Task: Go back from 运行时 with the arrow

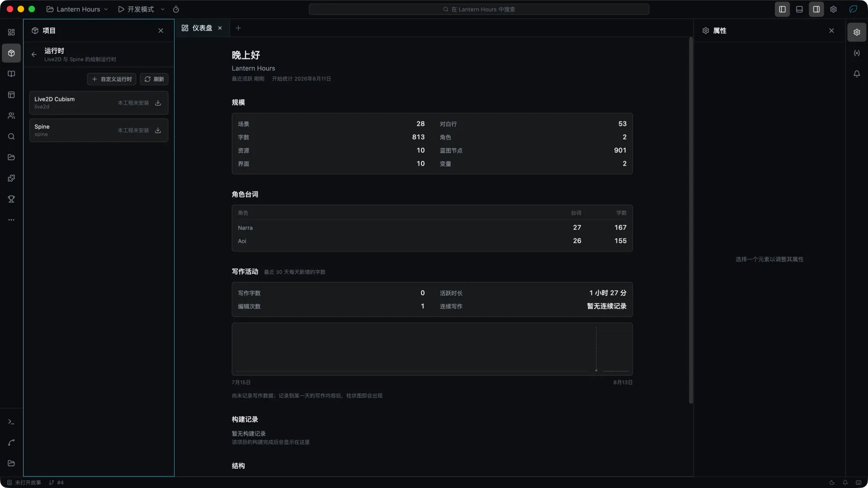Action: [x=34, y=55]
